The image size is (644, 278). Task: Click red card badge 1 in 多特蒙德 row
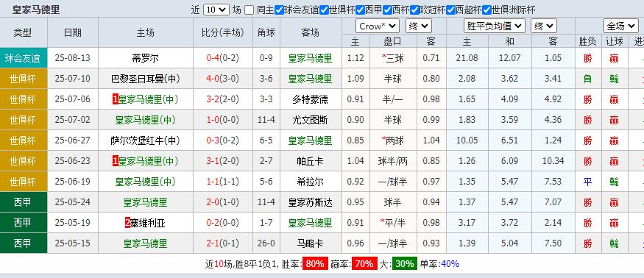(116, 99)
